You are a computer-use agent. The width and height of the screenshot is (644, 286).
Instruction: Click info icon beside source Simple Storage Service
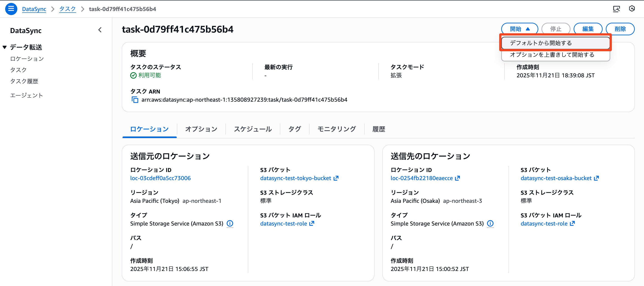[x=230, y=223]
